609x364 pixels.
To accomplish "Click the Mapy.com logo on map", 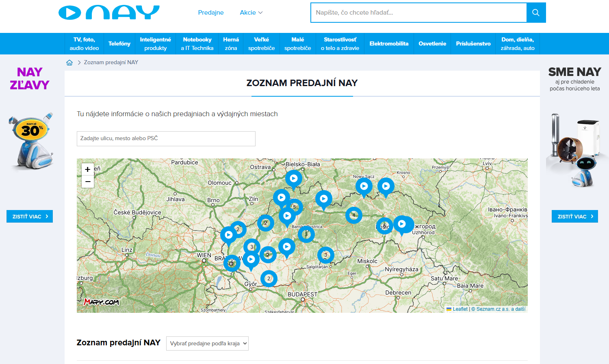I will pyautogui.click(x=101, y=302).
